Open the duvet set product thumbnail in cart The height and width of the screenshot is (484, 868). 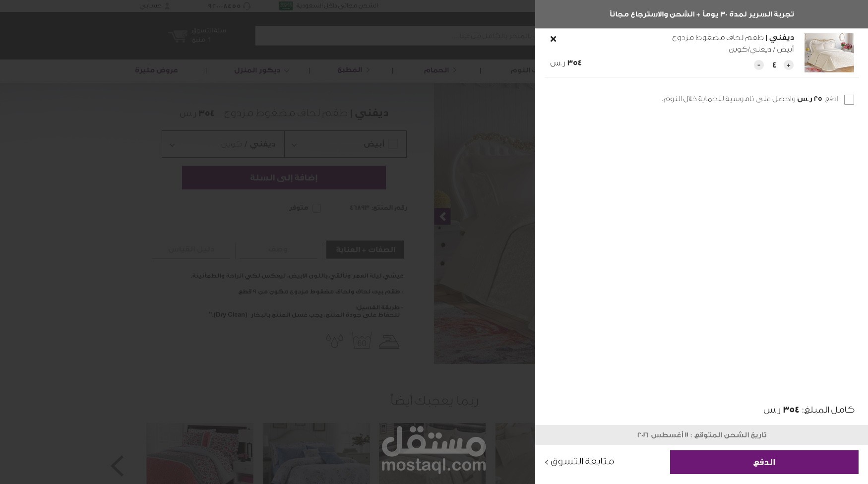point(829,53)
